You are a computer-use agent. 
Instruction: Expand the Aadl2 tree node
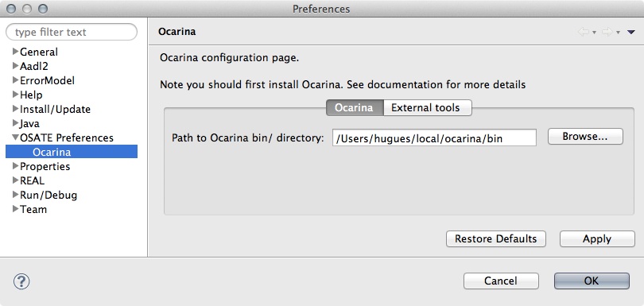click(x=16, y=66)
